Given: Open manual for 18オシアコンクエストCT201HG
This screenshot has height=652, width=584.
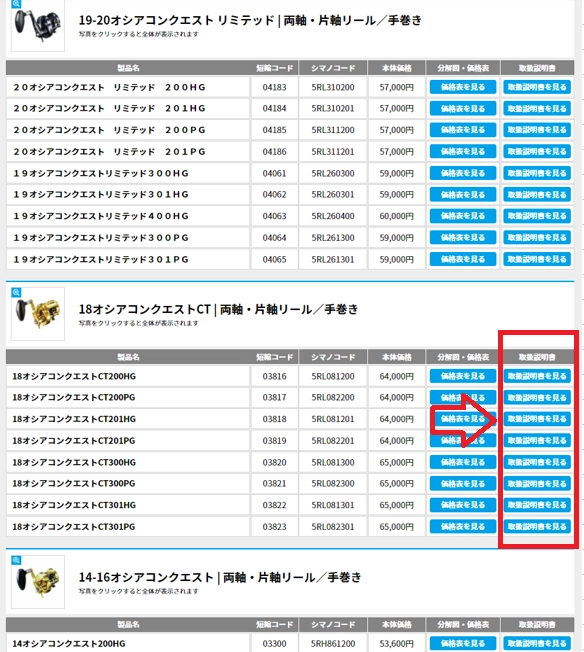Looking at the screenshot, I should tap(537, 419).
